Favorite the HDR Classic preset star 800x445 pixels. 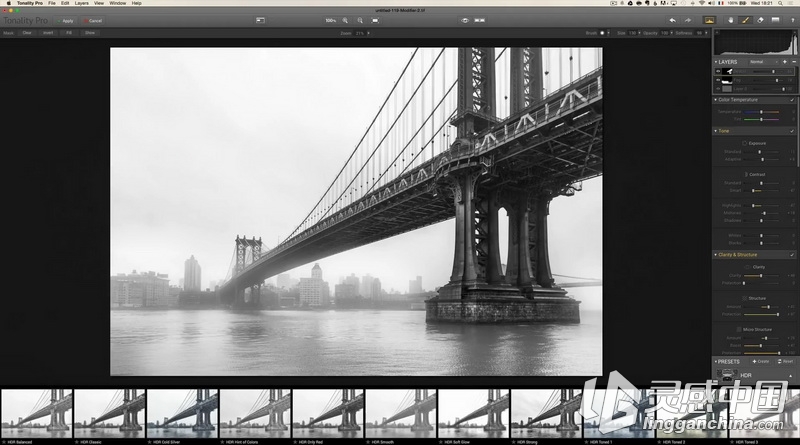(77, 442)
